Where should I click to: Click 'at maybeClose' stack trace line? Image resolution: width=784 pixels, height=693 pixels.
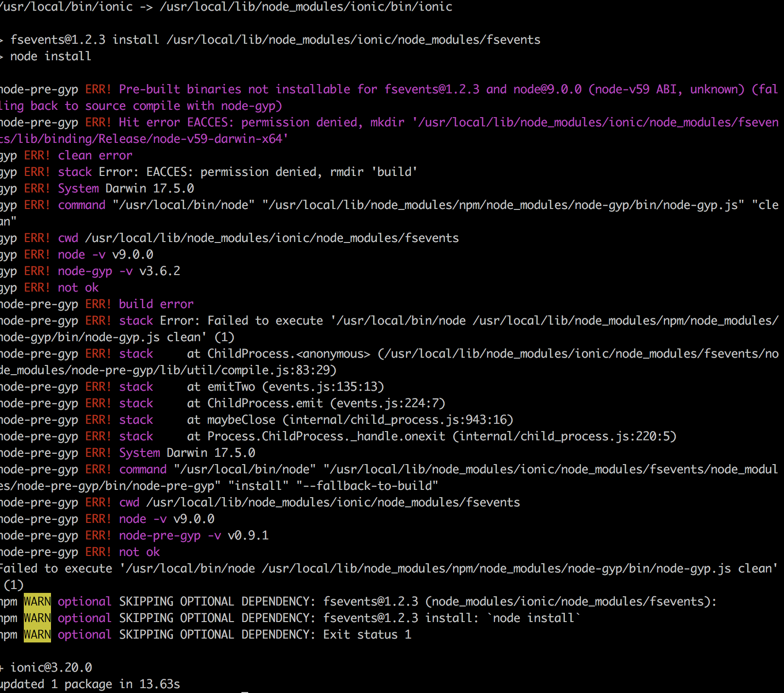[350, 420]
